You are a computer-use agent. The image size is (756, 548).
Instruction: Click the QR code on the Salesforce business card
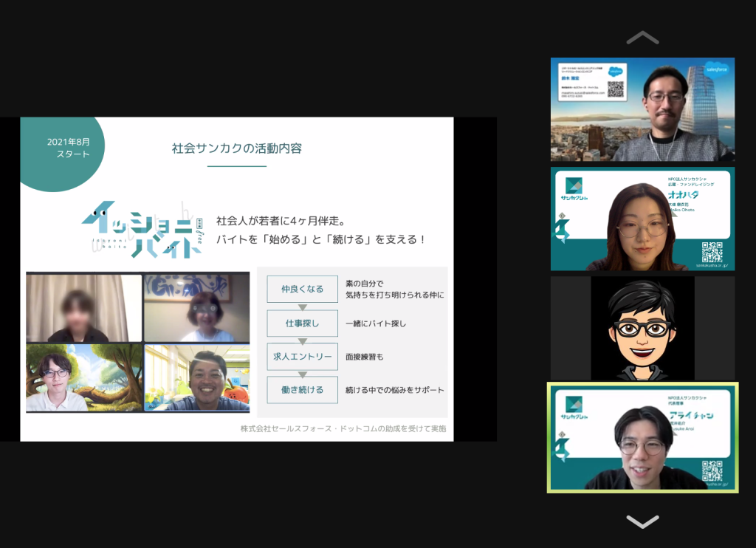[616, 89]
